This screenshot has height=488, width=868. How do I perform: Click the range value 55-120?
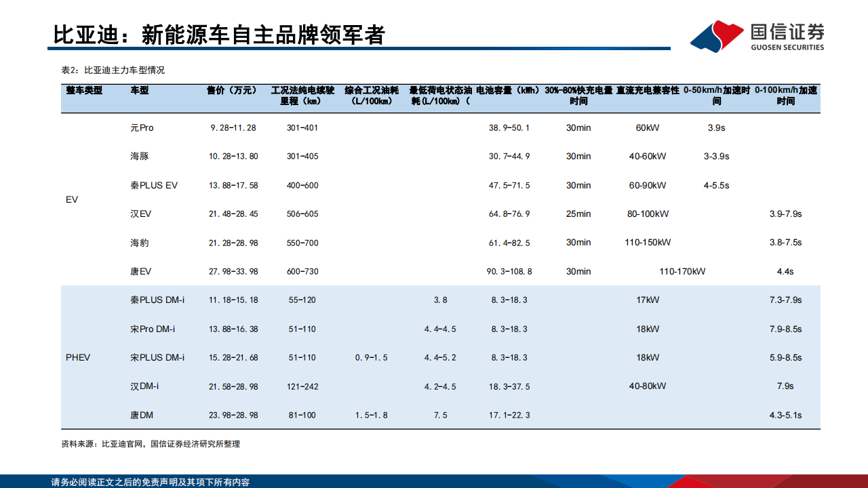tap(302, 300)
